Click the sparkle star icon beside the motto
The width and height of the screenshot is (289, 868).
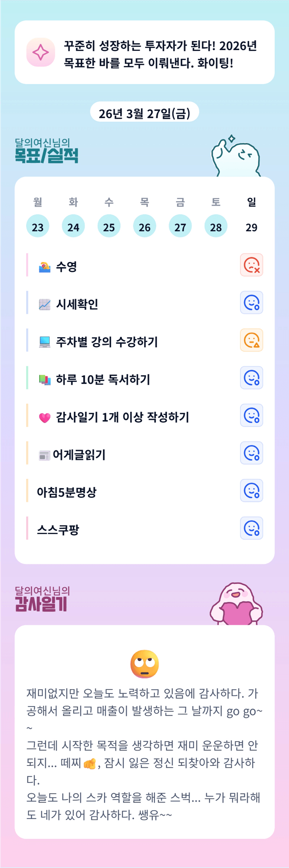[41, 52]
